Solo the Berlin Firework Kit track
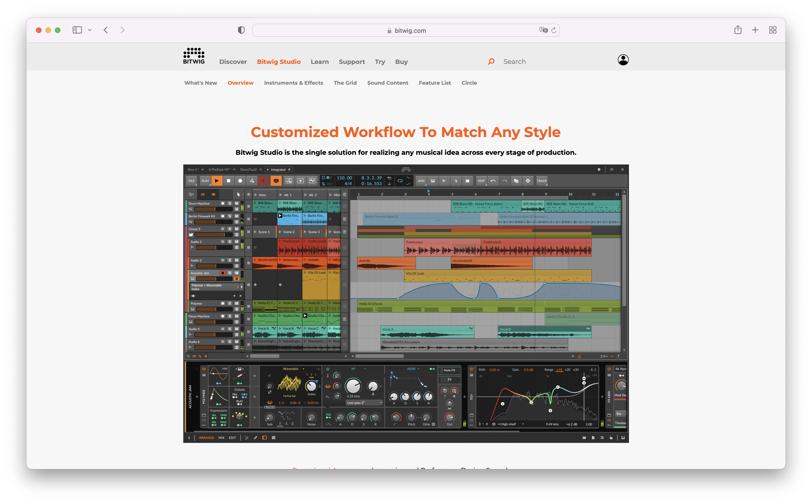 click(x=230, y=216)
